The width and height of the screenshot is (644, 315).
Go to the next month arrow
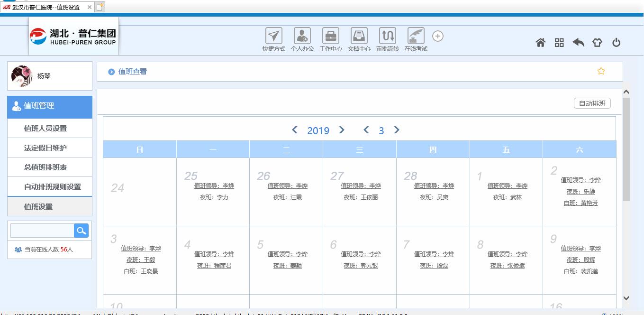pos(397,130)
